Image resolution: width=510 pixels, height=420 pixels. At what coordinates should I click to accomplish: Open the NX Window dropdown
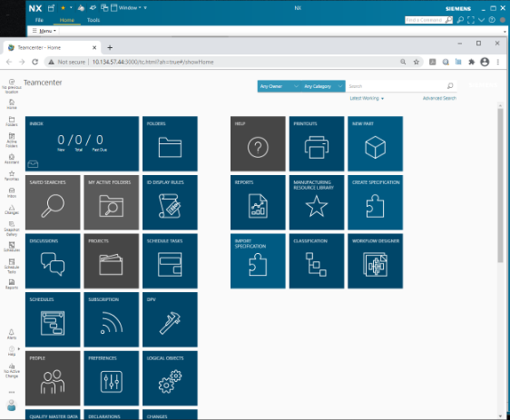pyautogui.click(x=126, y=7)
